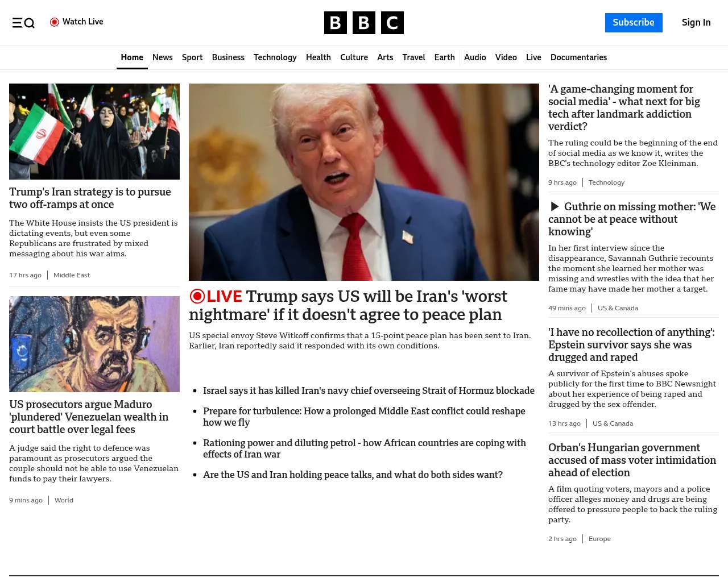728x582 pixels.
Task: Open the Maduro court battle article
Action: pos(89,417)
